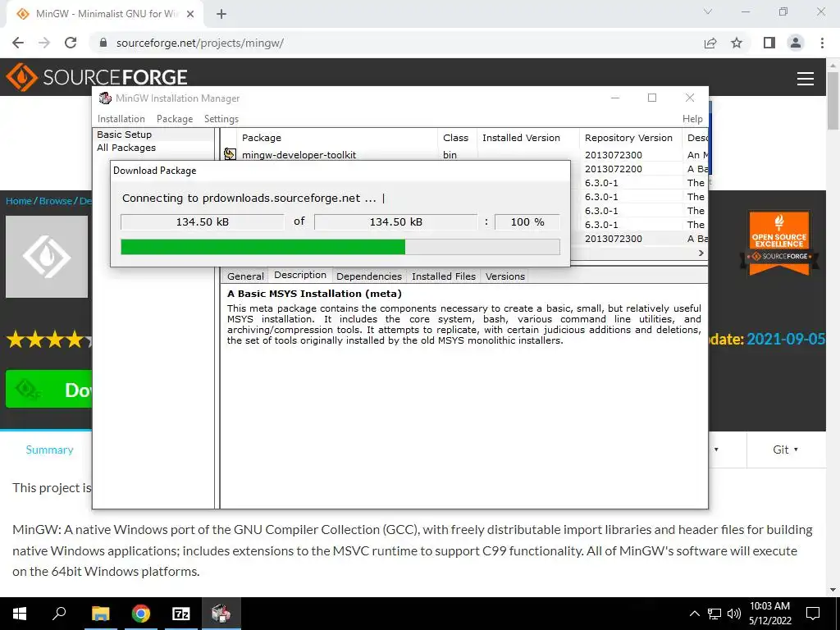Open Windows taskbar search

59,614
